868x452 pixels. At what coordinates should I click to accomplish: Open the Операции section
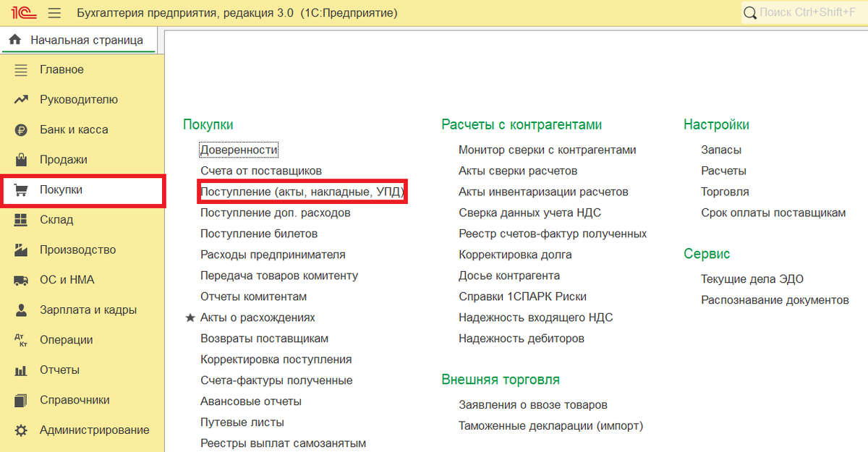(67, 340)
